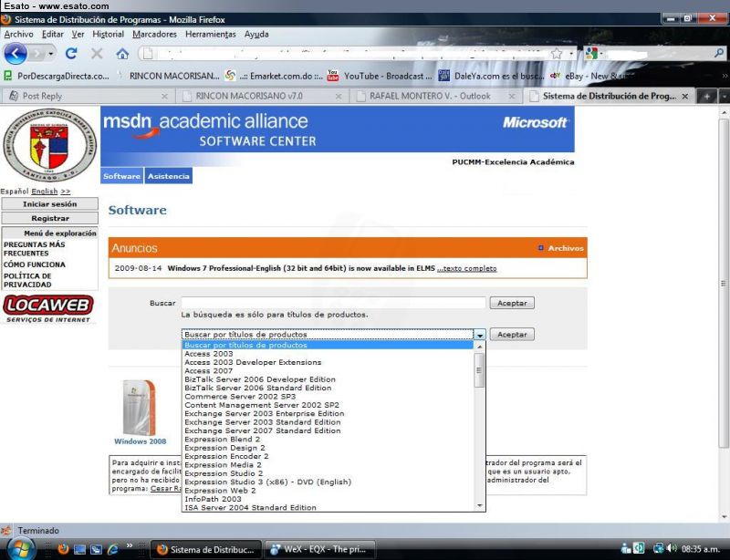Open the Ayuda menu
This screenshot has height=560, width=730.
click(x=256, y=35)
